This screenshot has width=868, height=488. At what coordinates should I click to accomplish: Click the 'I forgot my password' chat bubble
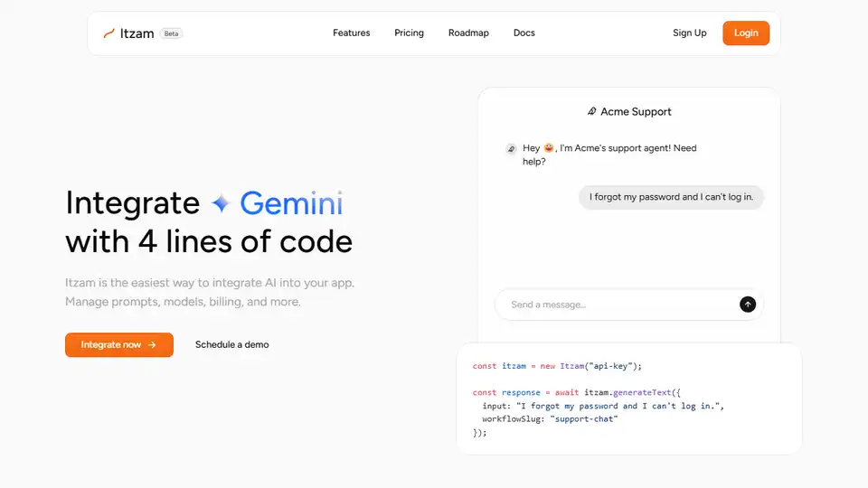tap(671, 197)
